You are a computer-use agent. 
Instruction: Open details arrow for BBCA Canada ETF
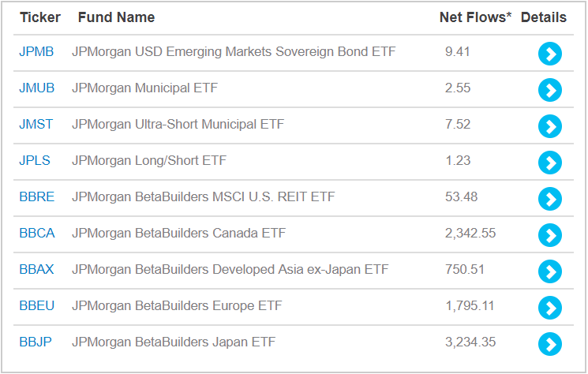click(x=549, y=235)
